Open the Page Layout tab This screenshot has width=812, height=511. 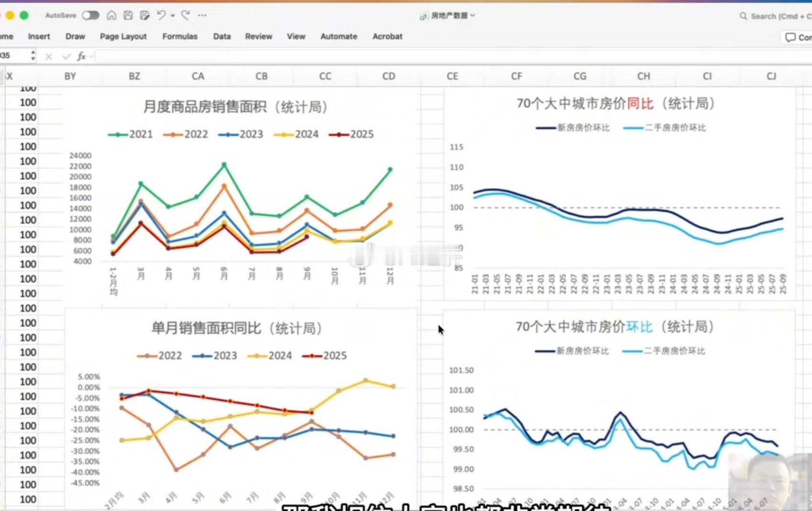click(123, 36)
